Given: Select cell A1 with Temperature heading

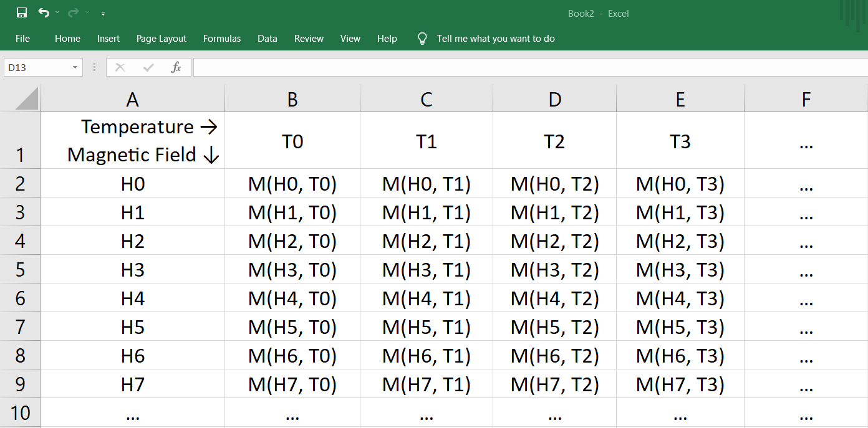Looking at the screenshot, I should tap(132, 140).
